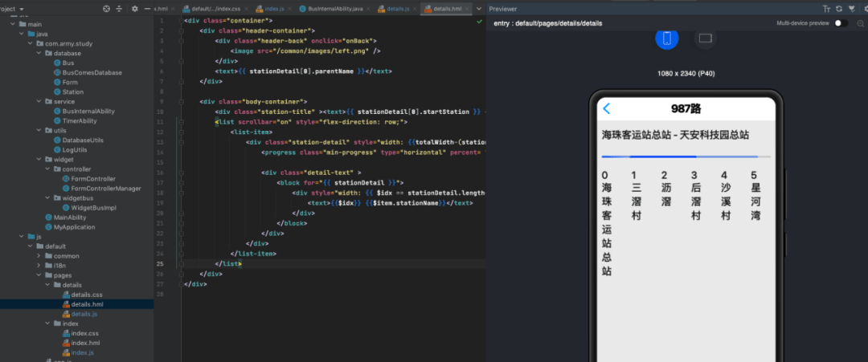Screen dimensions: 868x362
Task: Collapse the widgetbus folder chevron
Action: tap(47, 198)
